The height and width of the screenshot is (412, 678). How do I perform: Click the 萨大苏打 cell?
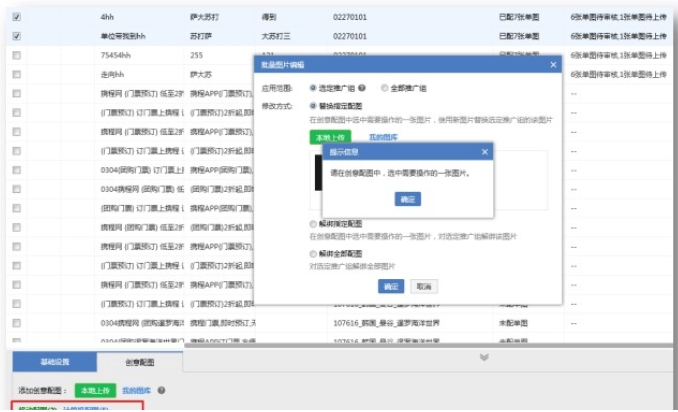point(204,17)
